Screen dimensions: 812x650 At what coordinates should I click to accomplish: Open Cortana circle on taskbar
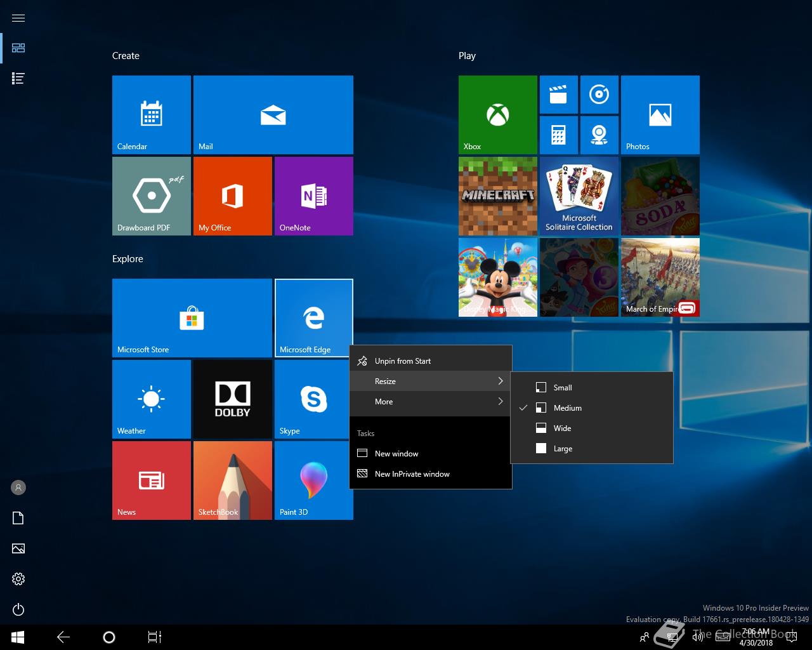109,637
